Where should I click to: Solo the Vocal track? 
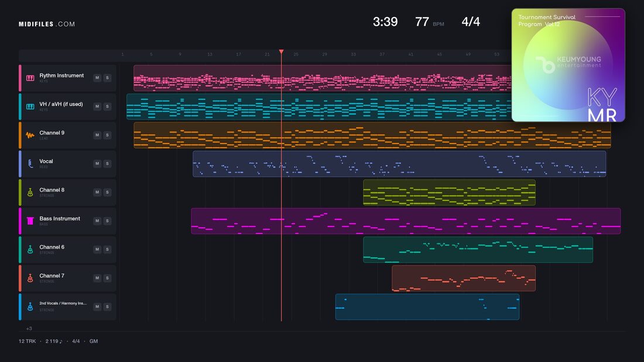click(107, 163)
